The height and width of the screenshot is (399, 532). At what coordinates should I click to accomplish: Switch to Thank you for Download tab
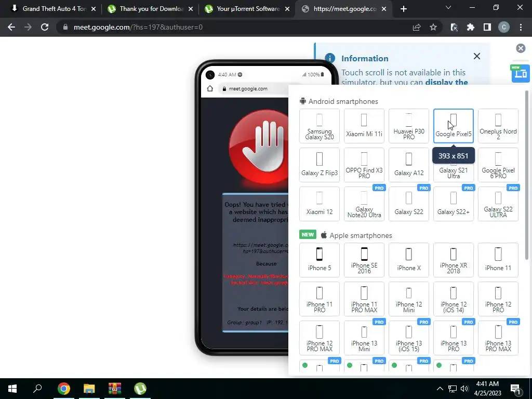tap(150, 9)
